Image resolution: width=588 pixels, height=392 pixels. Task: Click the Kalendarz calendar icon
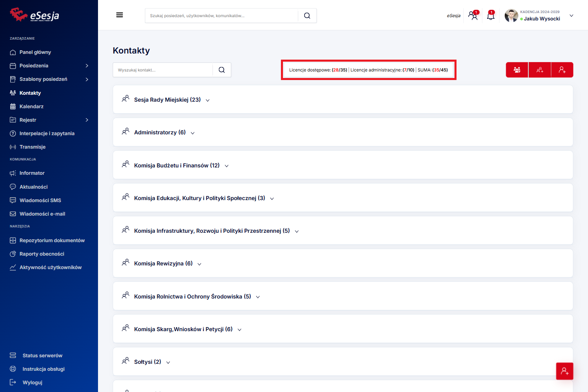(x=13, y=107)
